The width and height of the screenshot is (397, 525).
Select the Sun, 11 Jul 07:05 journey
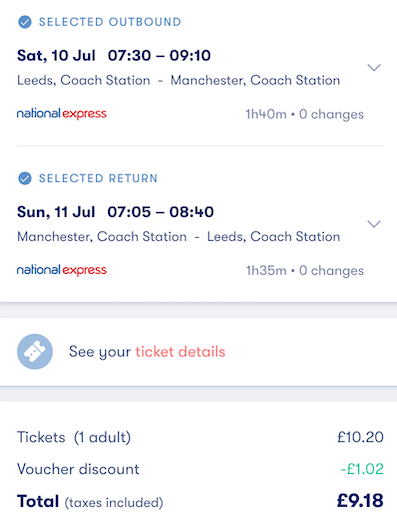[x=115, y=212]
